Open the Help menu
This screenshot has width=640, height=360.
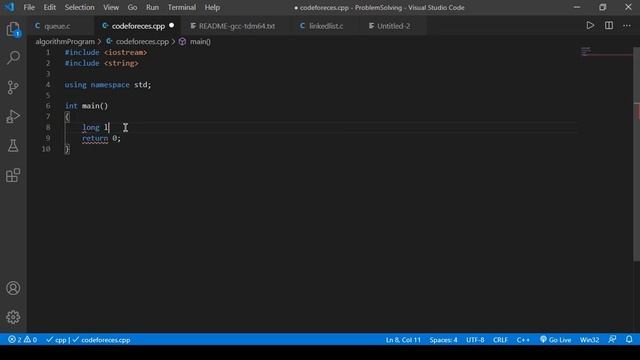pos(212,7)
